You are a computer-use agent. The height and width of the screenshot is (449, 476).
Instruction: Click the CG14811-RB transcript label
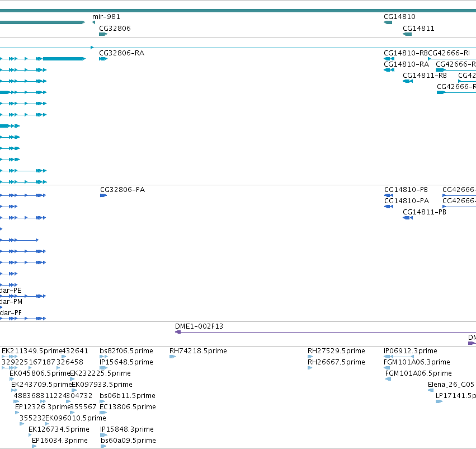425,76
